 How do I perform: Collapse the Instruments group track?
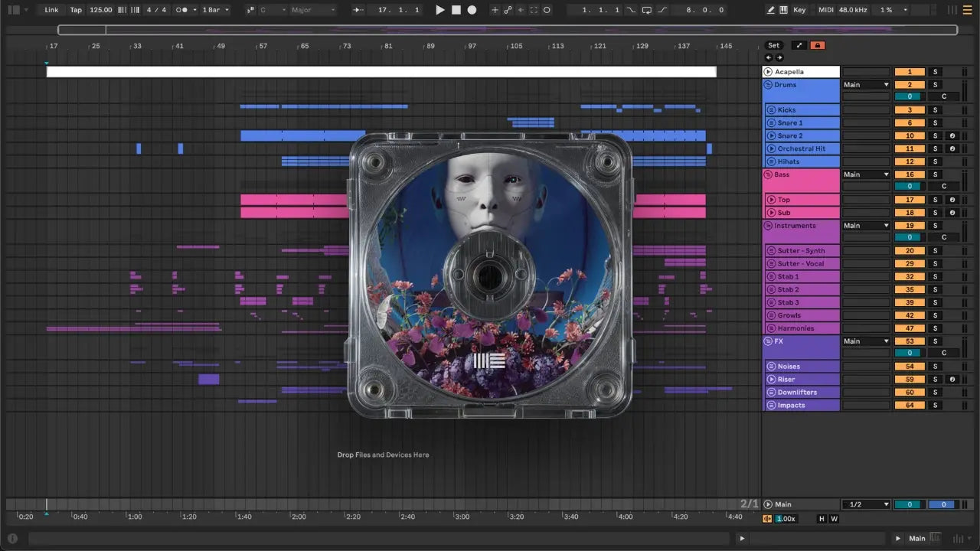[x=769, y=226]
